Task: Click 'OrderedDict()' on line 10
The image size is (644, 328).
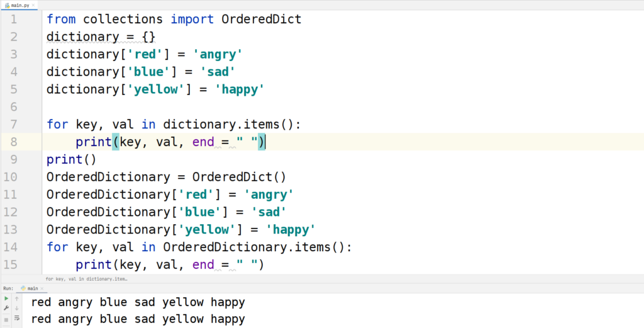Action: [x=239, y=177]
